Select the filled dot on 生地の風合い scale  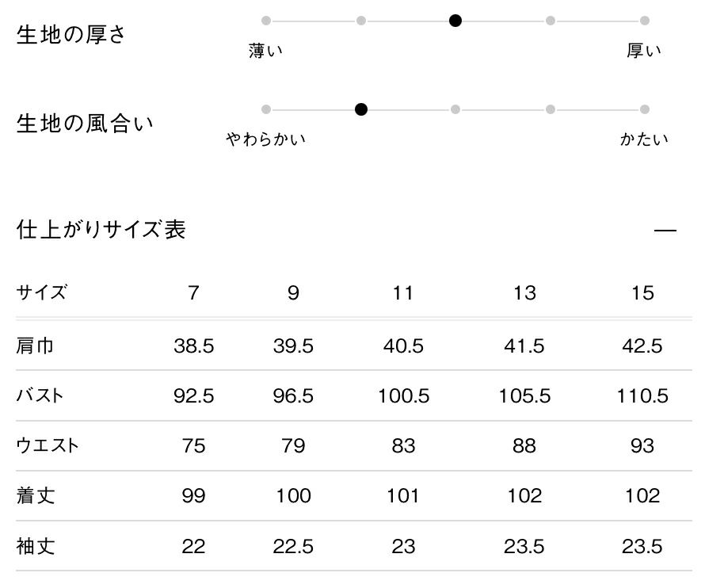361,109
